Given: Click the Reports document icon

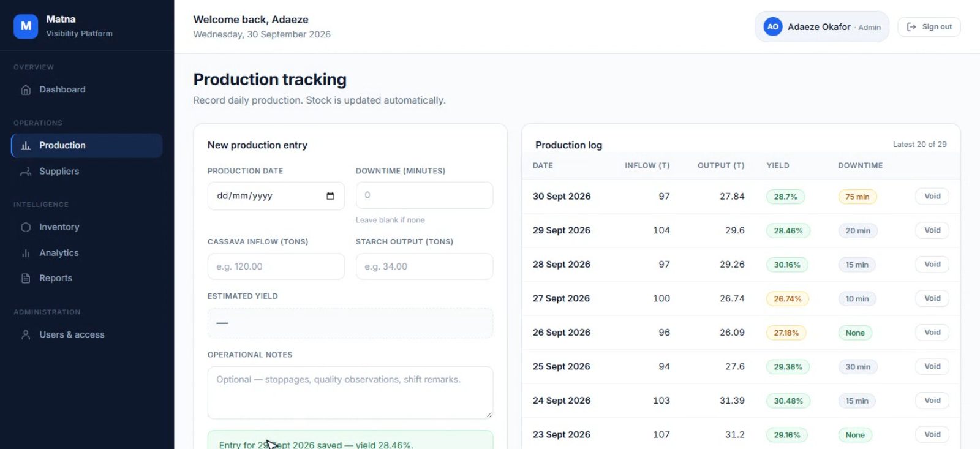Looking at the screenshot, I should pyautogui.click(x=26, y=278).
